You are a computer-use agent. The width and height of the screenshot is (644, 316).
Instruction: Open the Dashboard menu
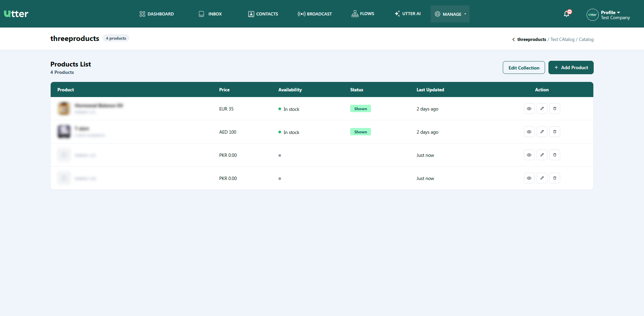(157, 14)
